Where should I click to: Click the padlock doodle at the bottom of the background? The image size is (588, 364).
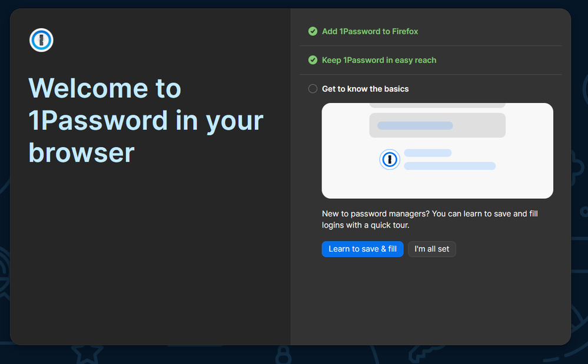(284, 356)
